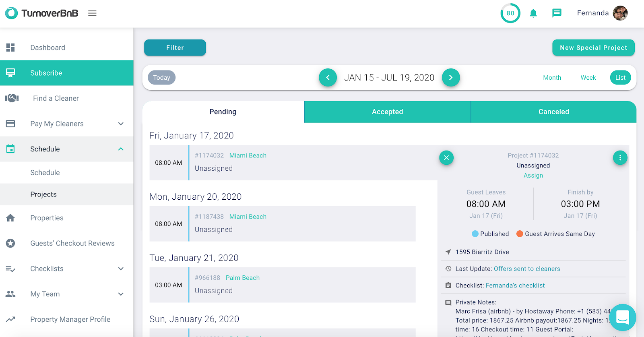Click the Dashboard grid icon
The image size is (644, 337).
tap(10, 48)
